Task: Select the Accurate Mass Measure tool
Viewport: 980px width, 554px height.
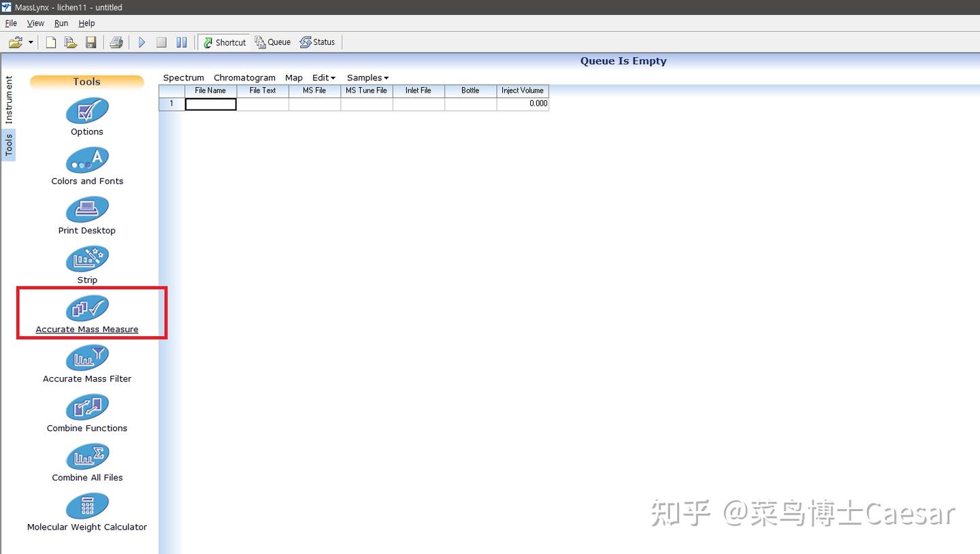Action: [x=86, y=310]
